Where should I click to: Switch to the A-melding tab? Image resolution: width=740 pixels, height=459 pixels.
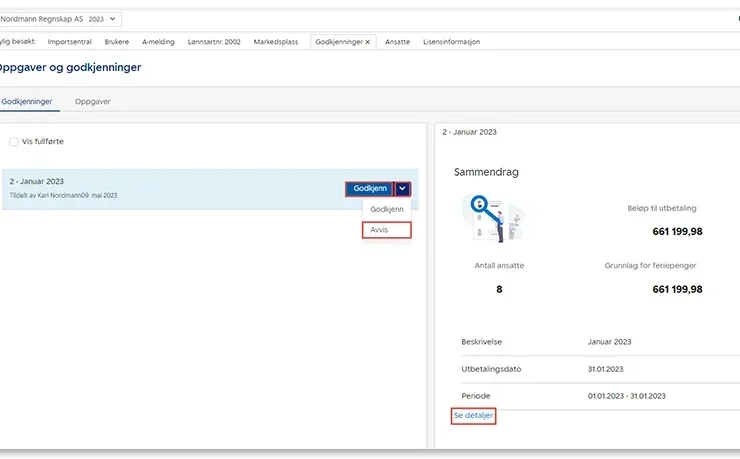point(159,42)
